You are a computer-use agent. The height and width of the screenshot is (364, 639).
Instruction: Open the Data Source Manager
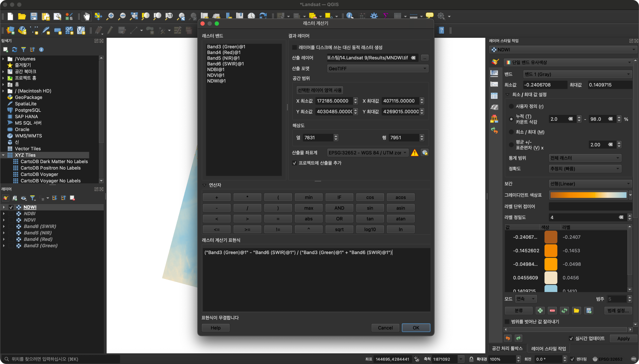click(10, 30)
